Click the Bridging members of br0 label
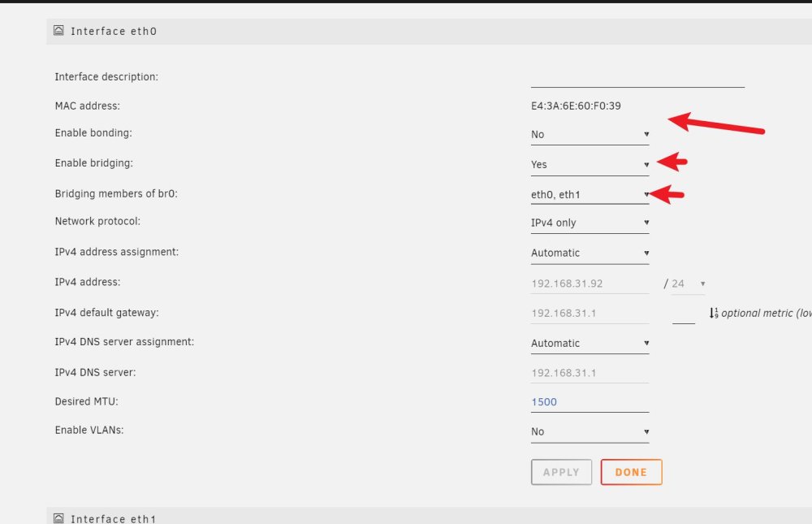This screenshot has height=524, width=812. pyautogui.click(x=116, y=193)
